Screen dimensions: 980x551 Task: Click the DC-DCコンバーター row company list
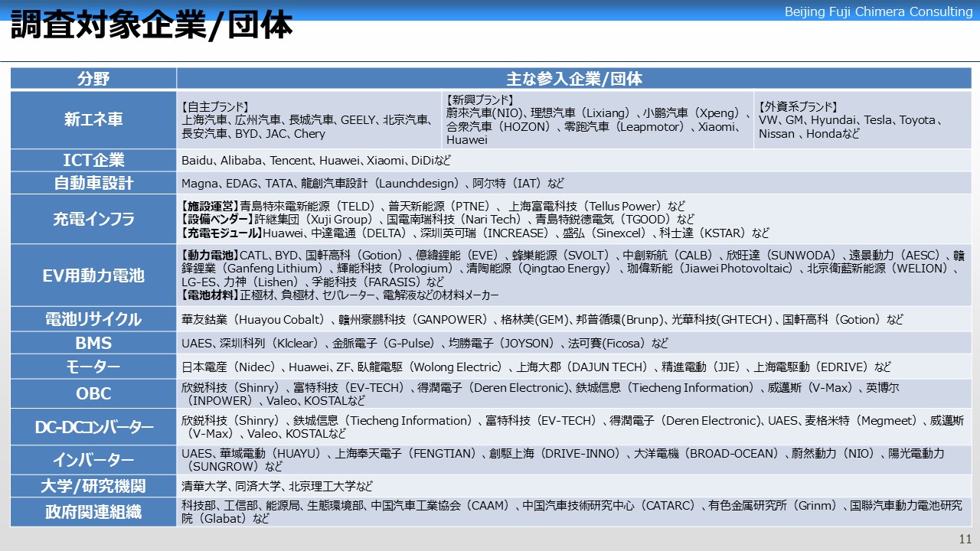[x=574, y=427]
